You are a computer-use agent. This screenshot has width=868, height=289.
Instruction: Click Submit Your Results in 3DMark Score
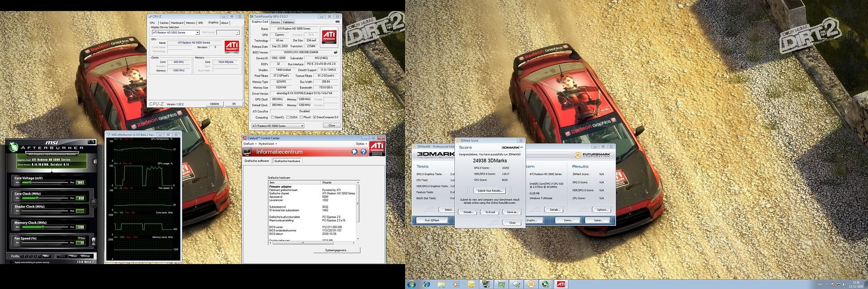(x=490, y=191)
